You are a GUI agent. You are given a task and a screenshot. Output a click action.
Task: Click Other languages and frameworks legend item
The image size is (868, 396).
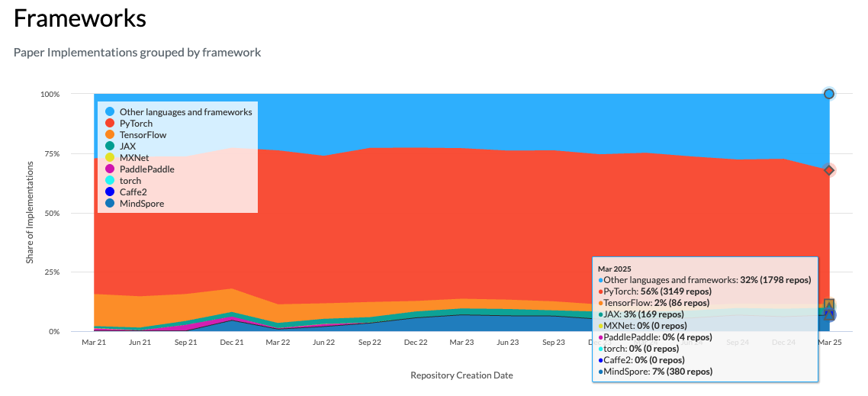tap(178, 112)
